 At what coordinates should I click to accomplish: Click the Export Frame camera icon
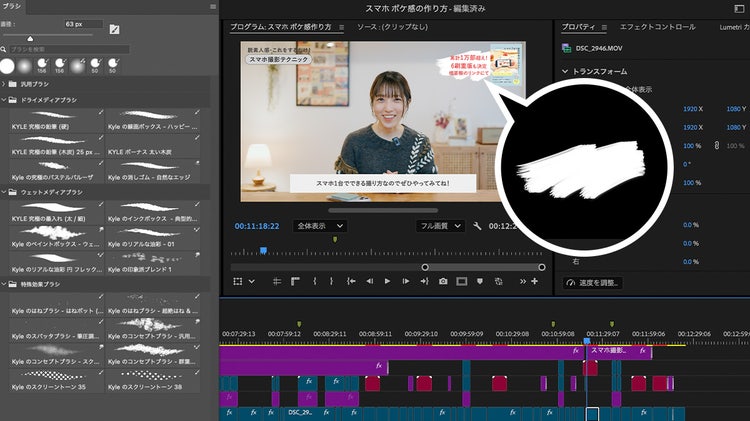pyautogui.click(x=443, y=282)
